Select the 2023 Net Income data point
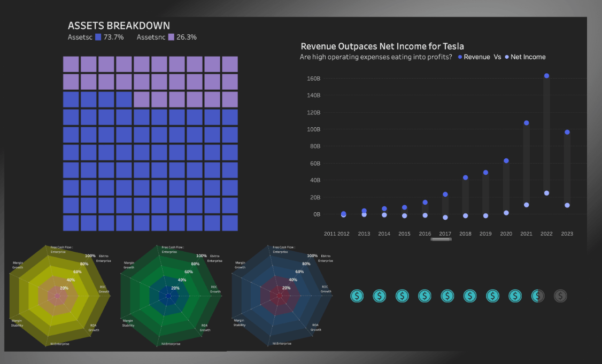602x364 pixels. (x=567, y=205)
